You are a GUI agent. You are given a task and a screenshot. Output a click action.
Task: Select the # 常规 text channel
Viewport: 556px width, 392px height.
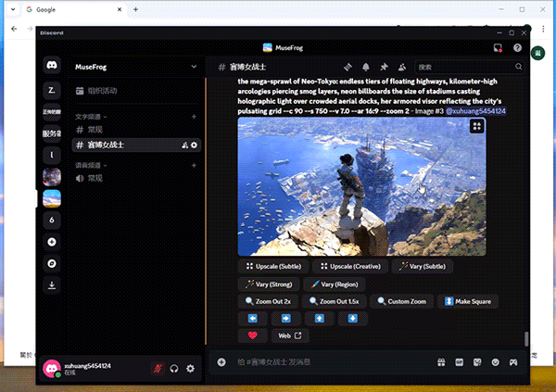(136, 130)
